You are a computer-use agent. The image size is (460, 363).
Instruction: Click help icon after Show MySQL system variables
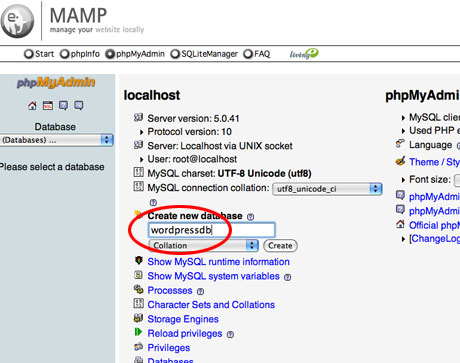[287, 277]
